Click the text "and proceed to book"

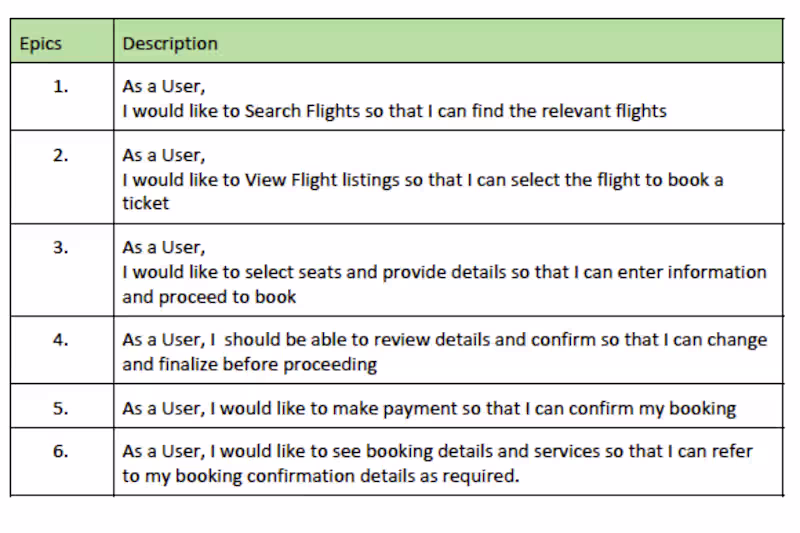pos(210,297)
